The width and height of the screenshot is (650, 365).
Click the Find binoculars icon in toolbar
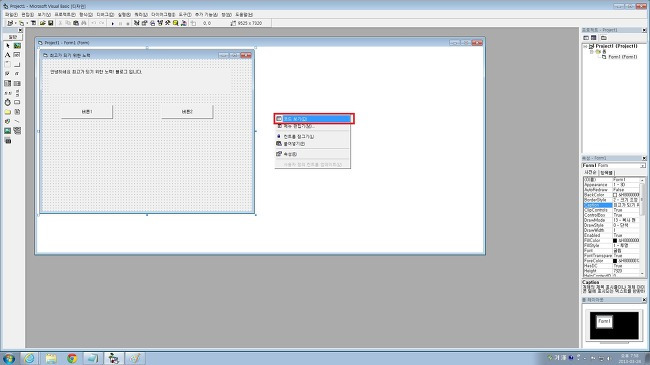point(84,23)
